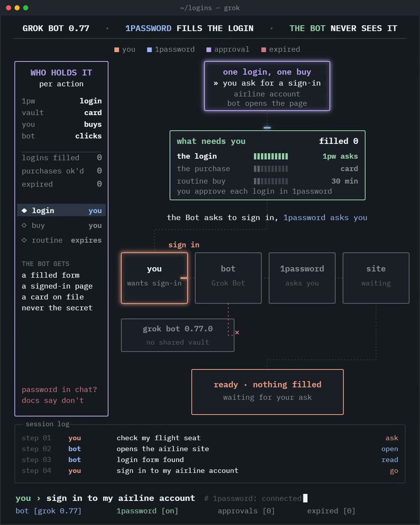Click the green zoom window button
This screenshot has width=420, height=525.
pyautogui.click(x=25, y=8)
